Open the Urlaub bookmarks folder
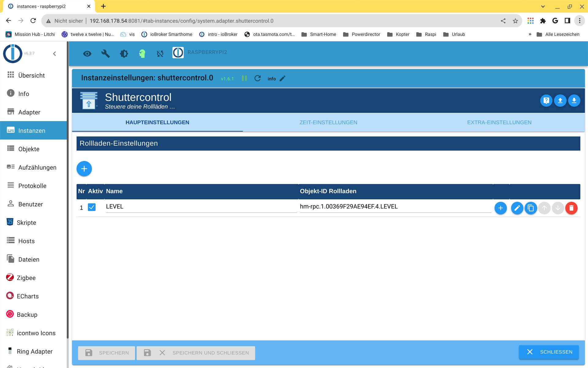588x368 pixels. pos(454,34)
